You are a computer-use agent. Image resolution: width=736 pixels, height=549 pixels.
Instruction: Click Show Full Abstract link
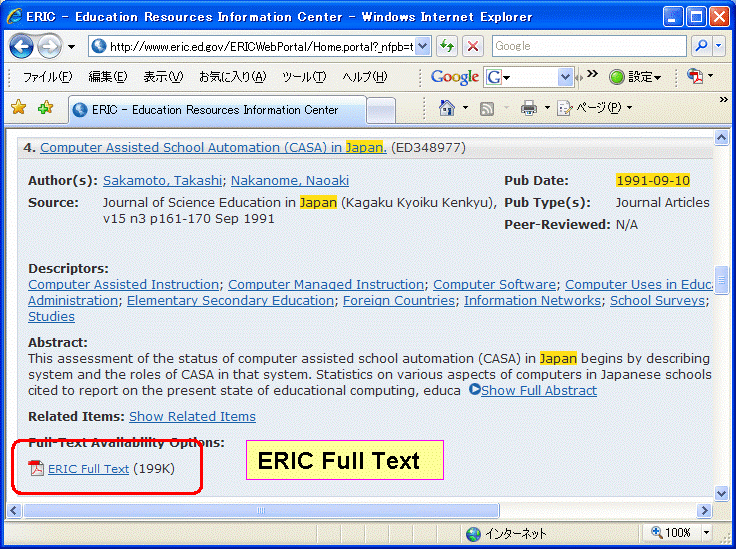pyautogui.click(x=539, y=390)
